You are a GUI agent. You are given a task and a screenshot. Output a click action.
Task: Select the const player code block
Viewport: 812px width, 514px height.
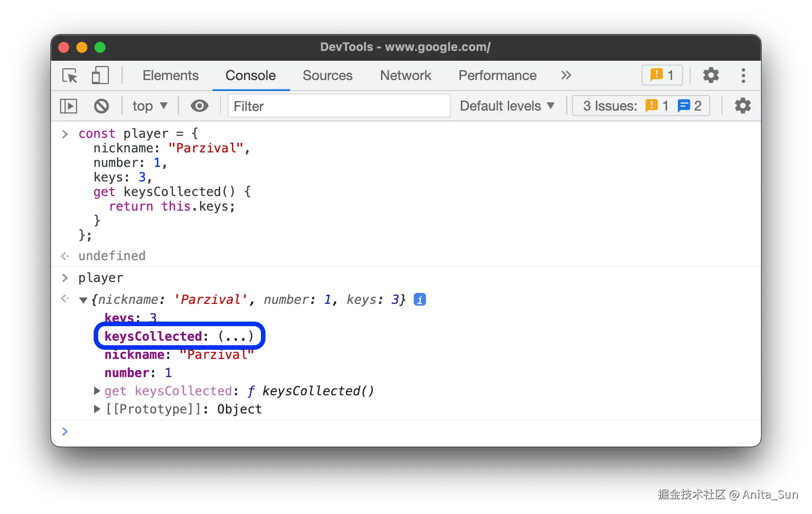tap(165, 184)
